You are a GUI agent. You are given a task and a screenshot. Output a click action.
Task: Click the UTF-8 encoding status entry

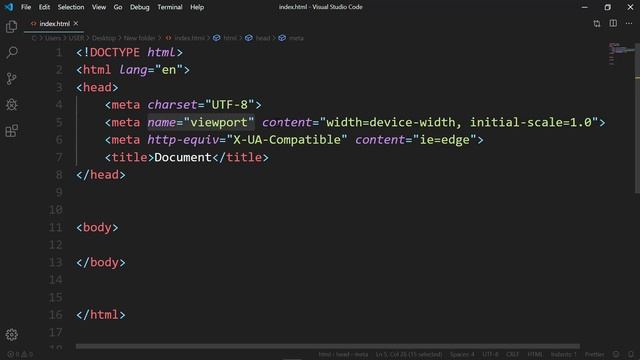click(490, 354)
